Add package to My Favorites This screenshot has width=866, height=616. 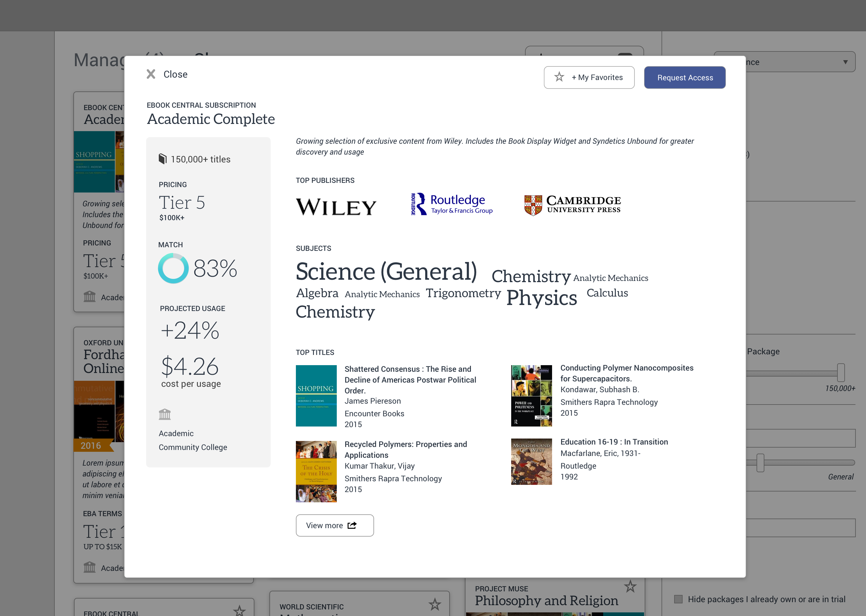tap(589, 77)
